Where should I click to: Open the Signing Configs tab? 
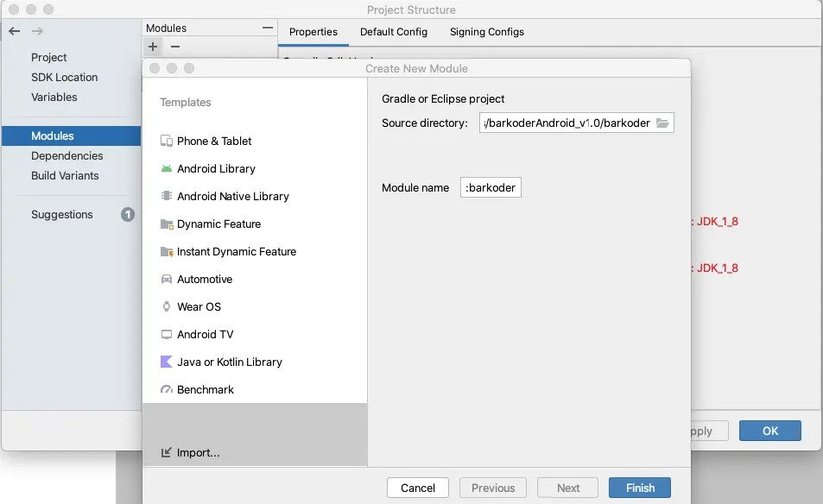485,32
